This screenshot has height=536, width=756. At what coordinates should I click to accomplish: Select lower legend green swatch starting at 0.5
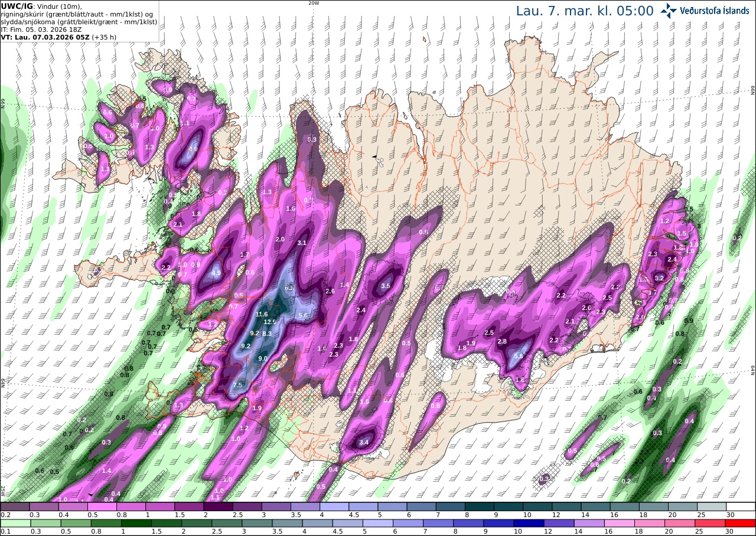click(76, 523)
